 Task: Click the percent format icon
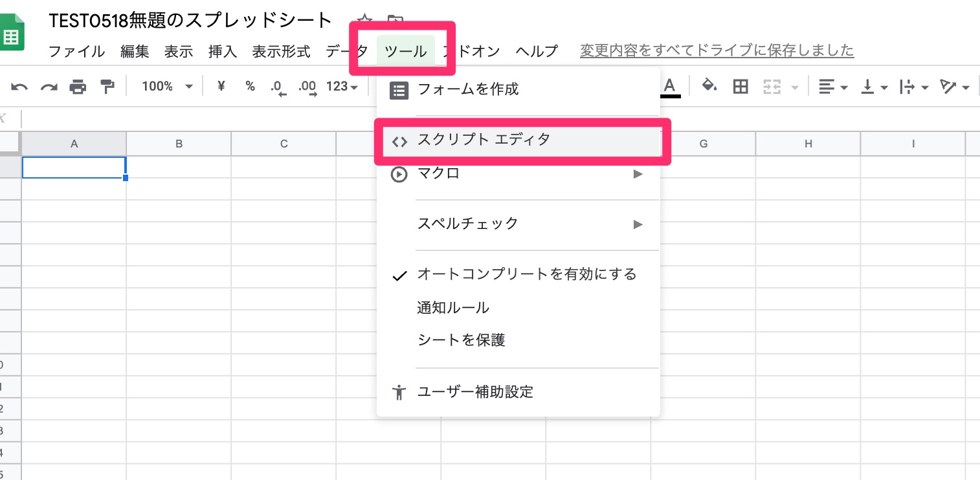tap(250, 86)
